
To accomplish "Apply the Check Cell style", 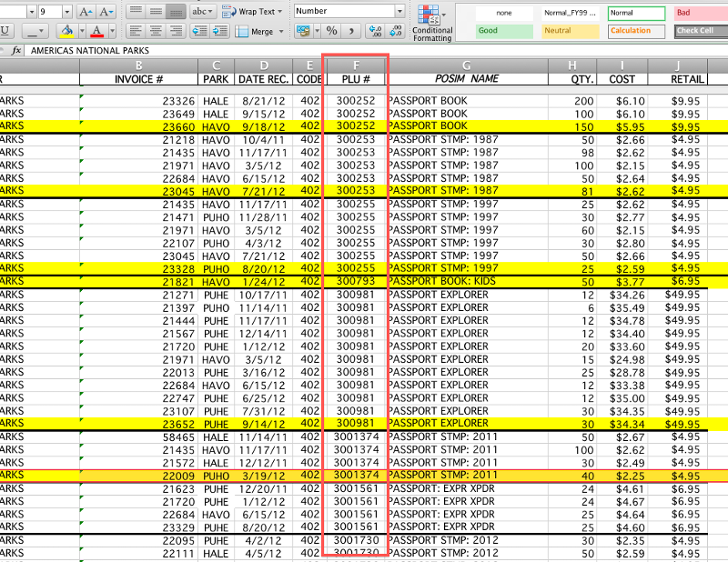I will click(701, 31).
